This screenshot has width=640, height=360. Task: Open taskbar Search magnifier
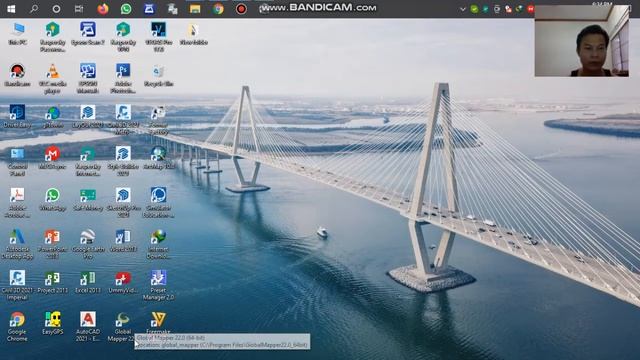coord(34,9)
